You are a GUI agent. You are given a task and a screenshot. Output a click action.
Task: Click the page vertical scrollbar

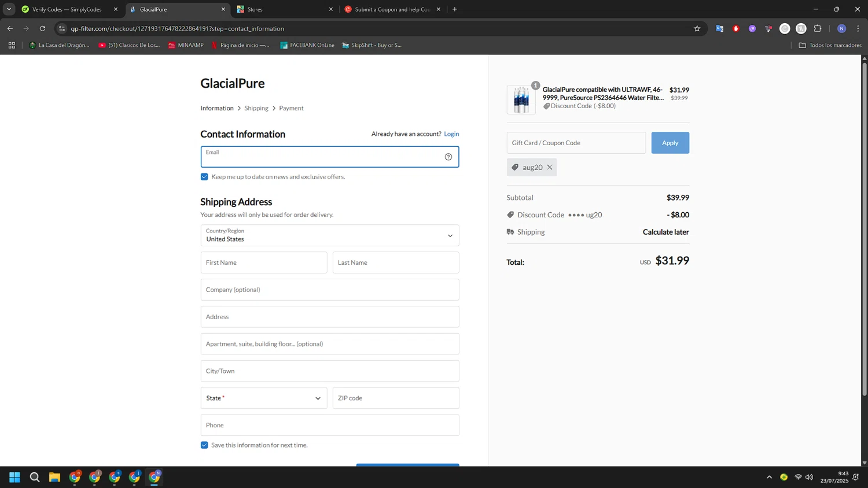click(865, 228)
